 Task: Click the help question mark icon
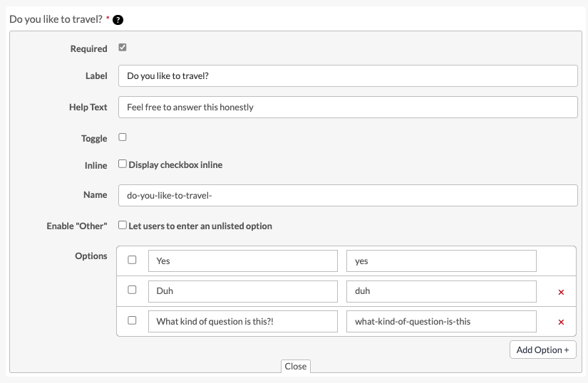pyautogui.click(x=118, y=19)
